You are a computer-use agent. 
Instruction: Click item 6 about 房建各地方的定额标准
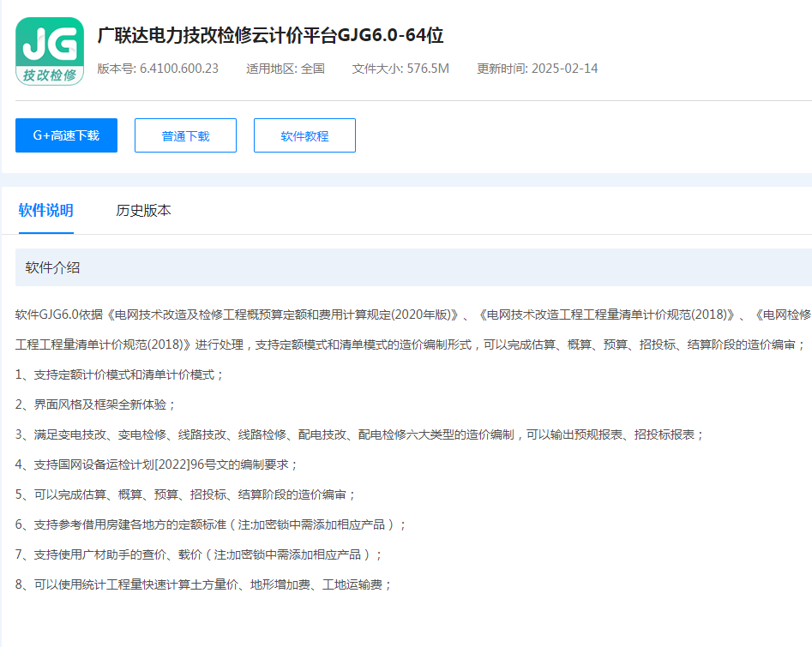click(210, 524)
